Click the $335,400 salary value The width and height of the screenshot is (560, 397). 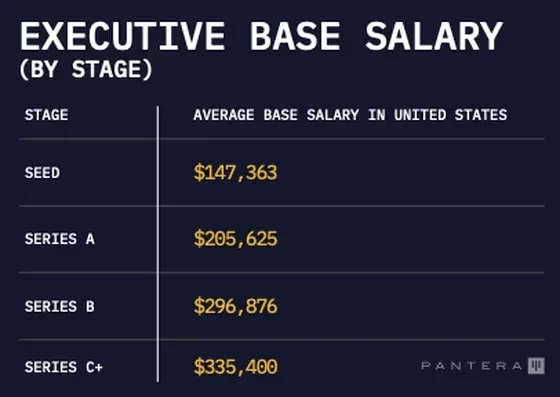(x=235, y=367)
